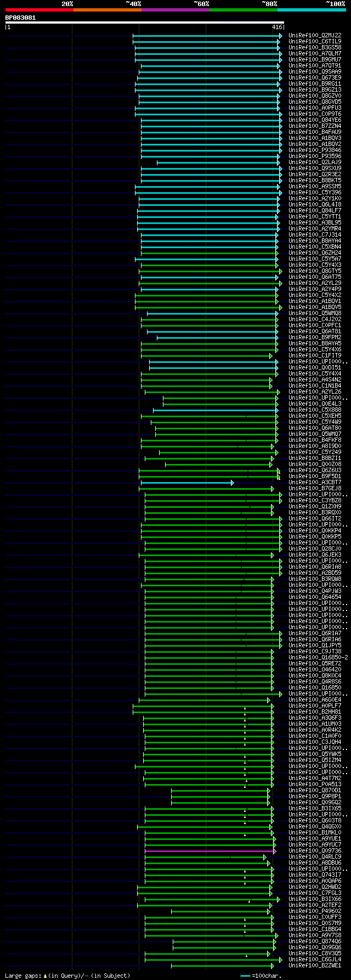Image resolution: width=351 pixels, height=980 pixels.
Task: Click the UniRef100_Q4RLC9 label
Action: pyautogui.click(x=315, y=856)
